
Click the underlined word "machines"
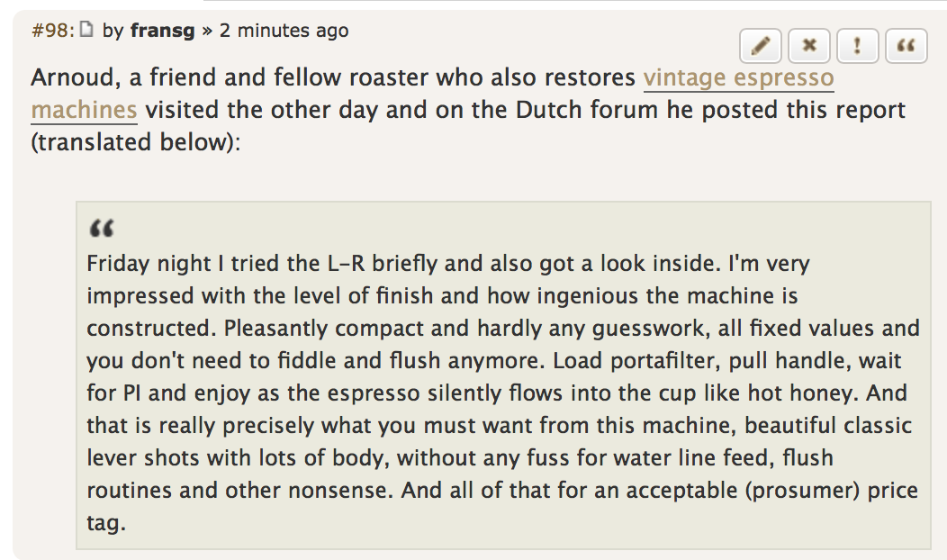84,110
